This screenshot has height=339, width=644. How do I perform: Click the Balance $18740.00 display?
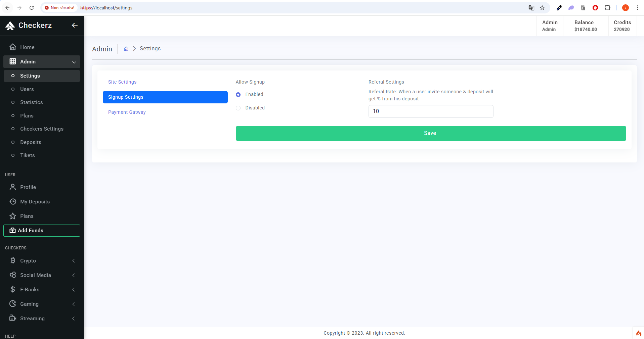pos(586,26)
